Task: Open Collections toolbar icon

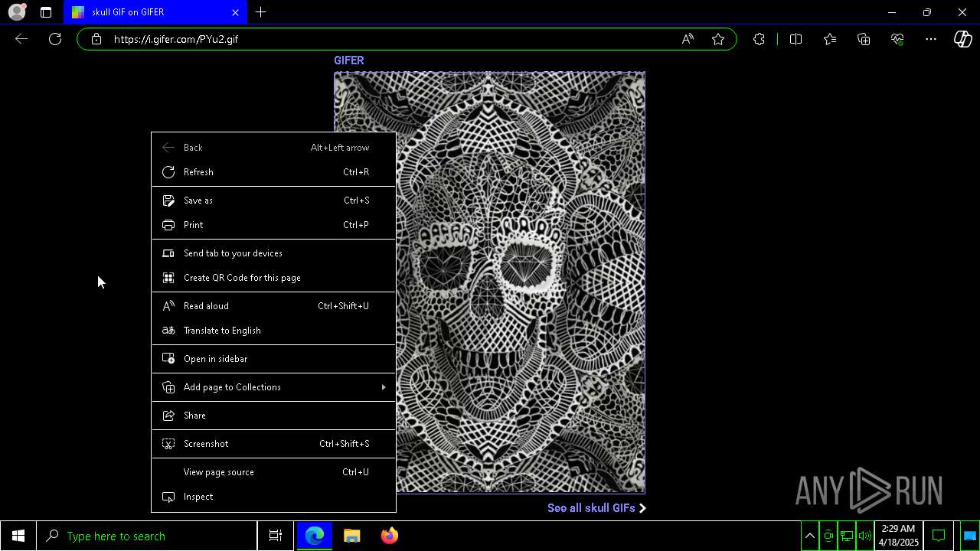Action: [864, 39]
